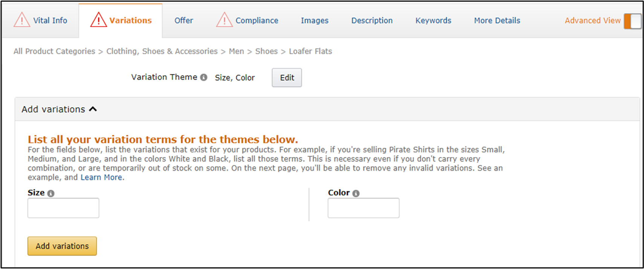Click the Color field info icon
The height and width of the screenshot is (269, 644).
356,193
